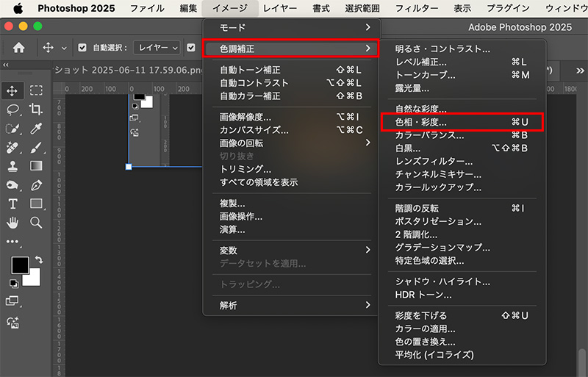Open the Apple menu
The height and width of the screenshot is (377, 588).
pyautogui.click(x=18, y=8)
